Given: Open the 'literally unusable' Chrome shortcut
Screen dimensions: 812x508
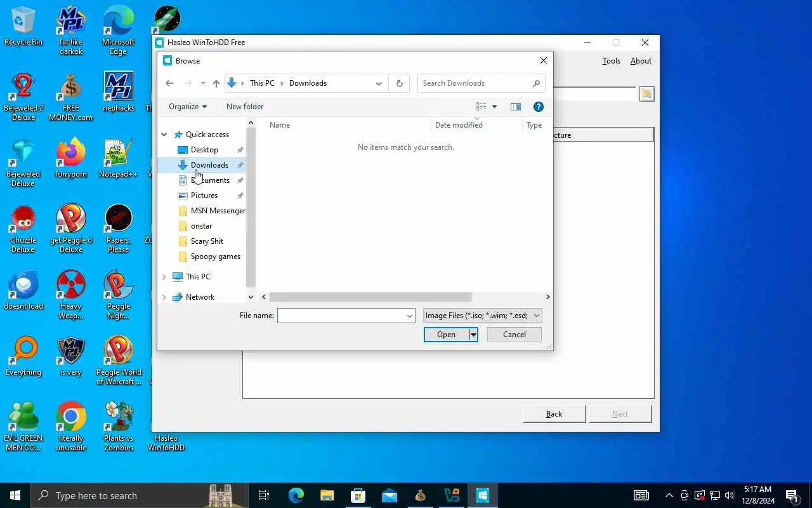Looking at the screenshot, I should [x=71, y=427].
